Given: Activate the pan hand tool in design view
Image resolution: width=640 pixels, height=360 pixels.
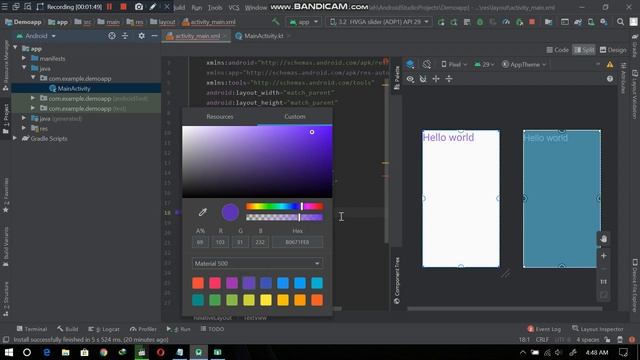Looking at the screenshot, I should pyautogui.click(x=604, y=239).
